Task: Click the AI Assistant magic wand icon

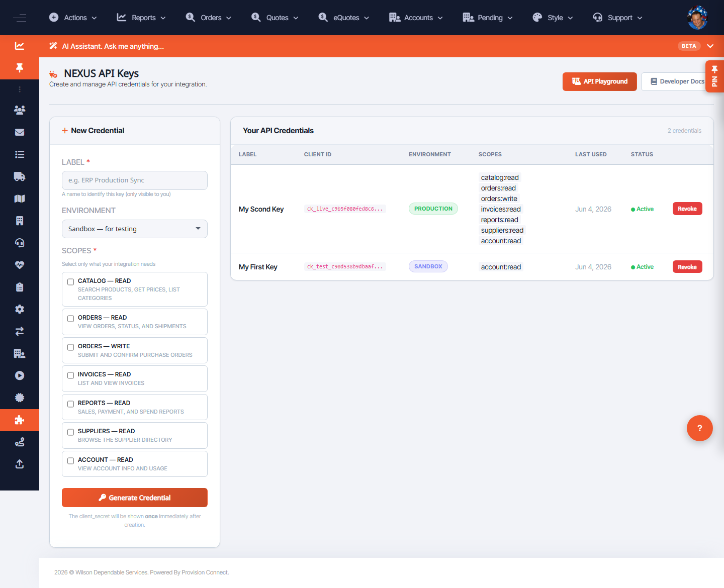Action: [x=53, y=46]
